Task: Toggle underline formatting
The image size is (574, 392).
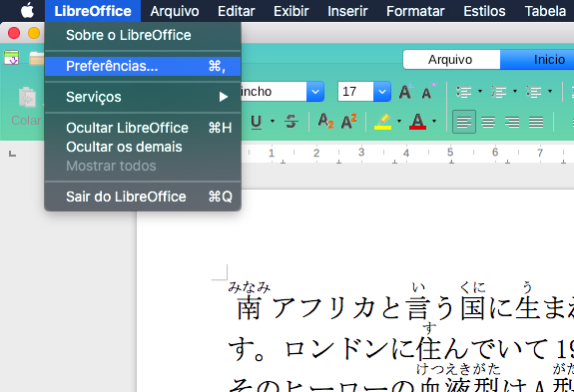Action: tap(257, 122)
